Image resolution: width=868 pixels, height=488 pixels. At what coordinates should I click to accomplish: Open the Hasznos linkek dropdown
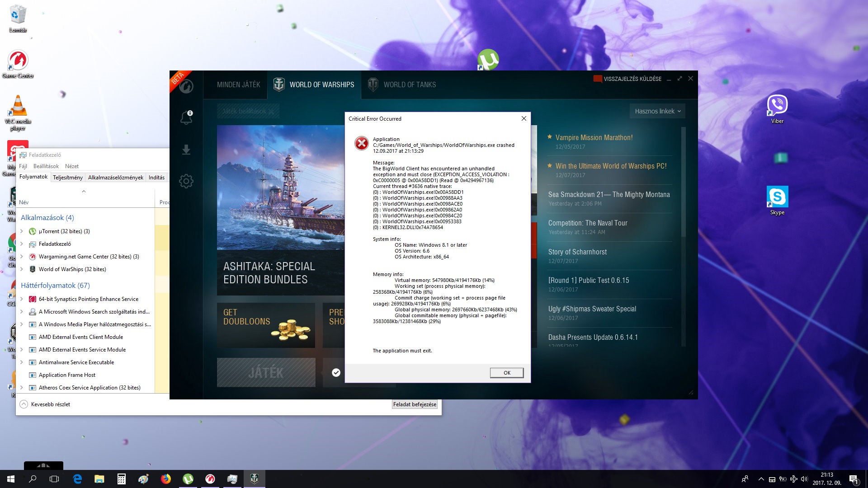[657, 111]
